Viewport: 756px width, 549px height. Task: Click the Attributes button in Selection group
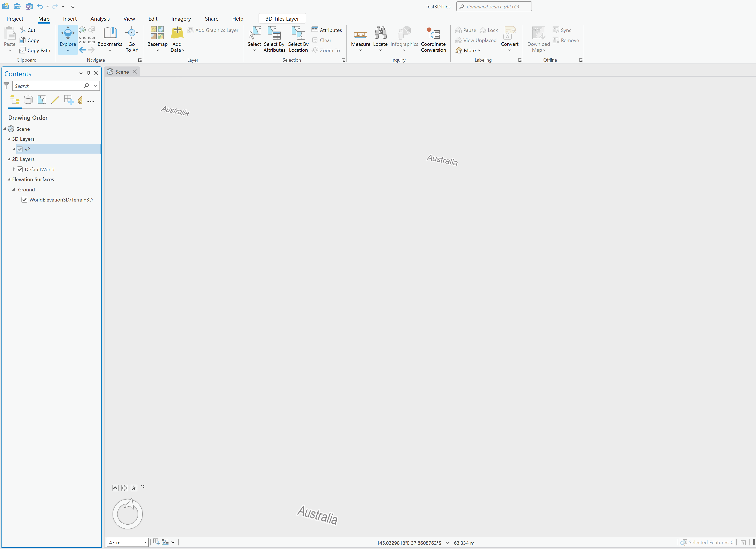tap(327, 30)
